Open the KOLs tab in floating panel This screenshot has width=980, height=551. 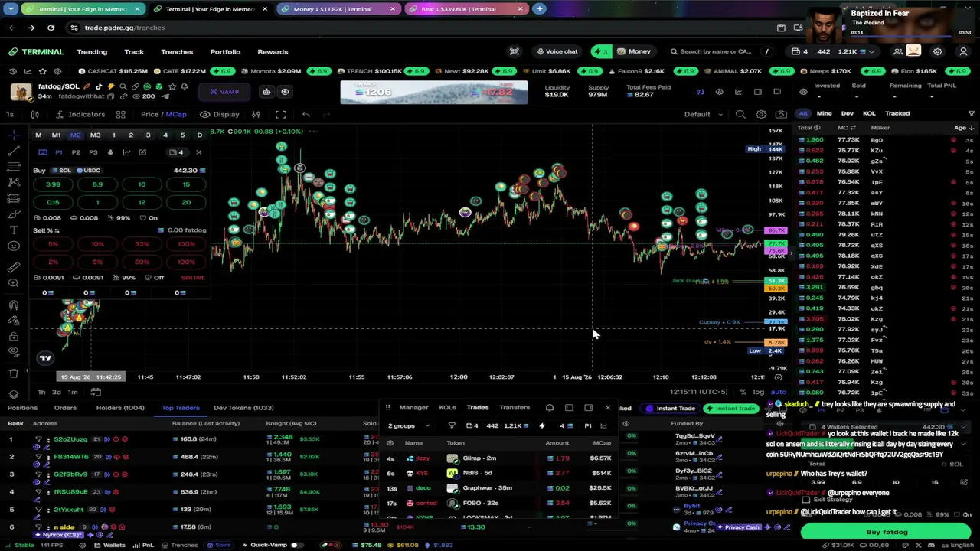point(447,408)
